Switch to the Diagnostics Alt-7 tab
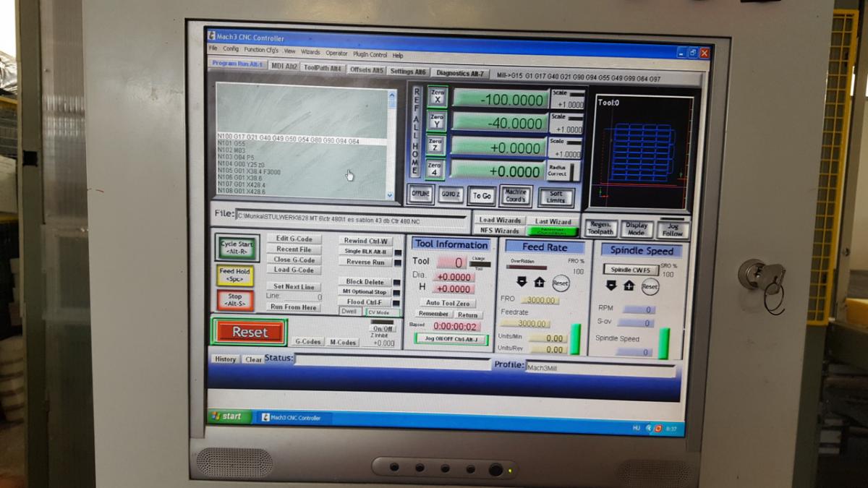Image resolution: width=868 pixels, height=488 pixels. (x=460, y=73)
